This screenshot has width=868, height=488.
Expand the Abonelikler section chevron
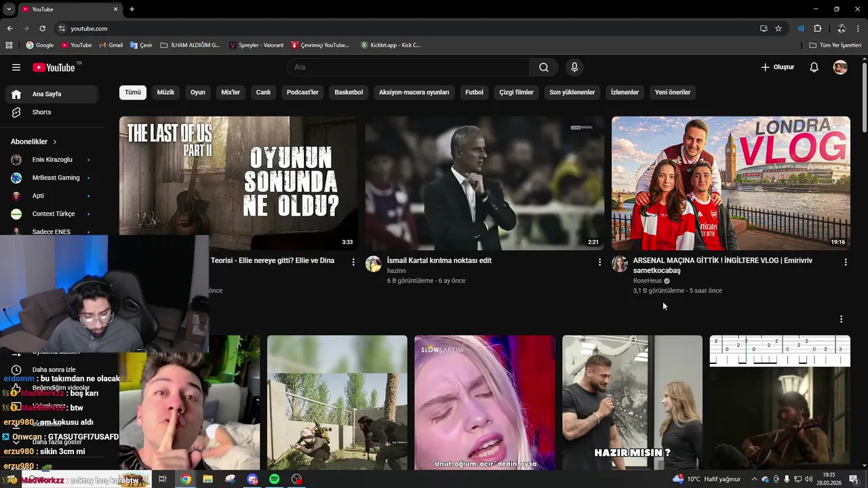55,142
